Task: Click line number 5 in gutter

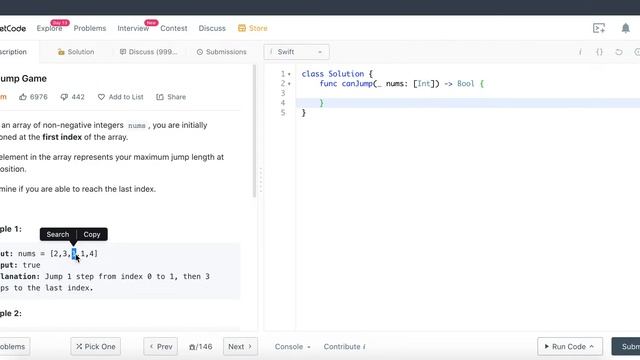Action: [283, 113]
